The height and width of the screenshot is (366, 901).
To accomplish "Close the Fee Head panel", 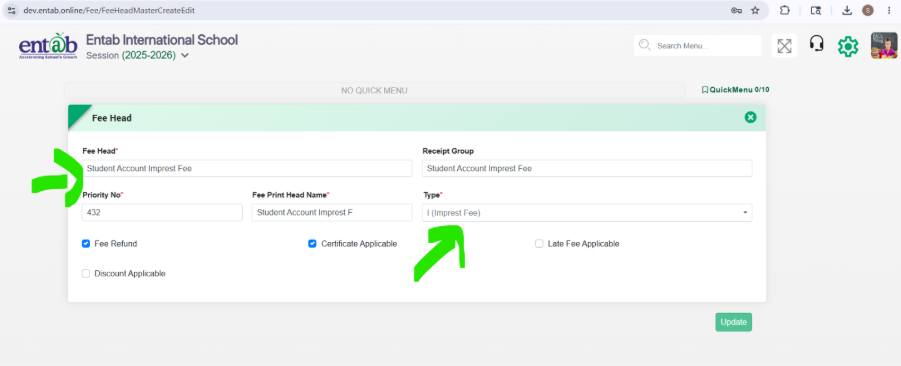I will point(750,117).
